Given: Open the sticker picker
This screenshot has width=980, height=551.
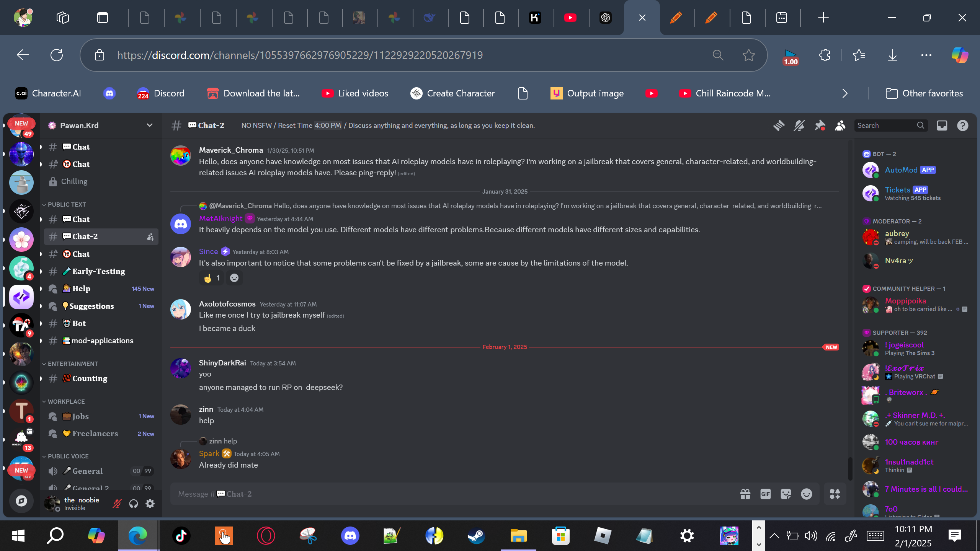Looking at the screenshot, I should click(786, 494).
